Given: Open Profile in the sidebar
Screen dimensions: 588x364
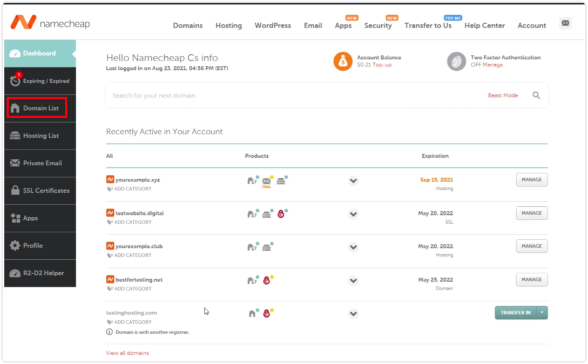Looking at the screenshot, I should (x=40, y=245).
